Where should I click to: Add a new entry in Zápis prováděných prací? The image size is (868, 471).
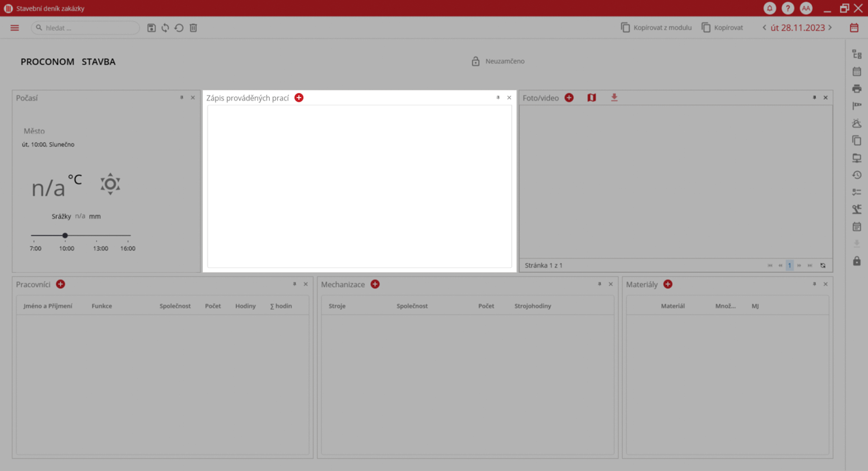click(298, 98)
